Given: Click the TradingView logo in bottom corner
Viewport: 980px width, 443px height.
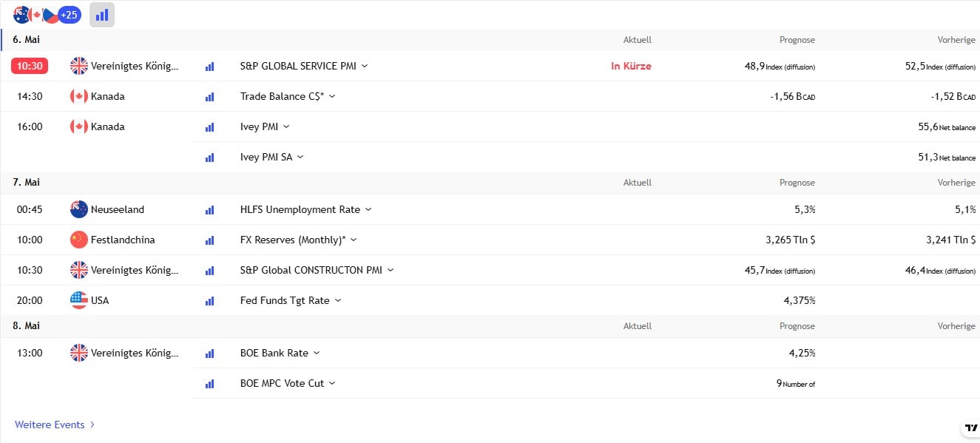Looking at the screenshot, I should 970,428.
